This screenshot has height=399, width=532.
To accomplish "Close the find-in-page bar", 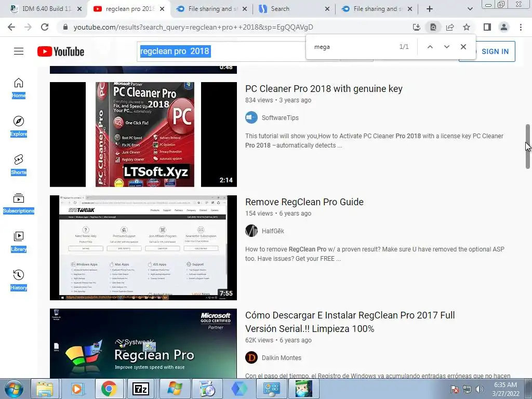I will 463,47.
